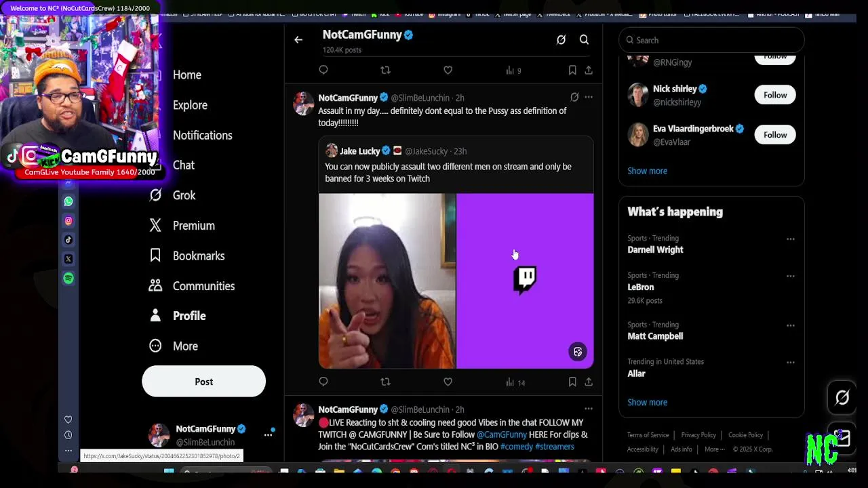868x488 pixels.
Task: Show more who-to-follow suggestions
Action: pos(647,171)
